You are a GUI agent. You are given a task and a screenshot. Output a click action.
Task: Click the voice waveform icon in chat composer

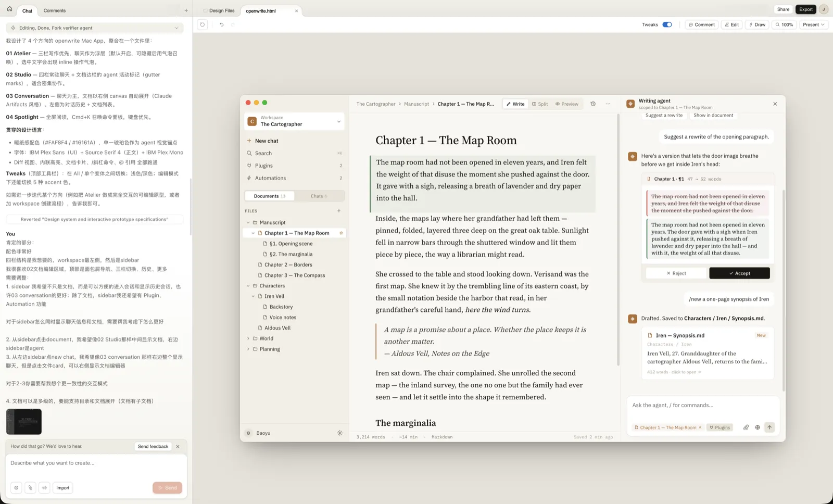pos(45,488)
